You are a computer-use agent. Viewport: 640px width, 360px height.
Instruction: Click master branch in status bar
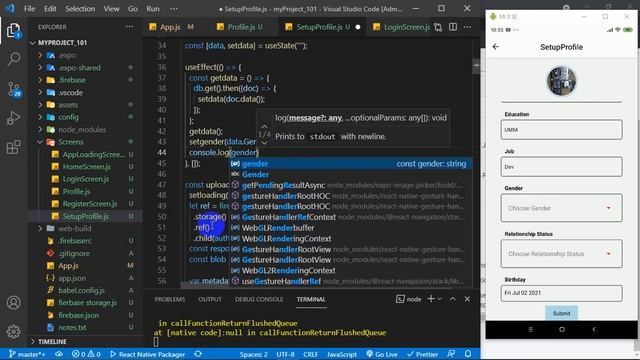click(x=27, y=354)
